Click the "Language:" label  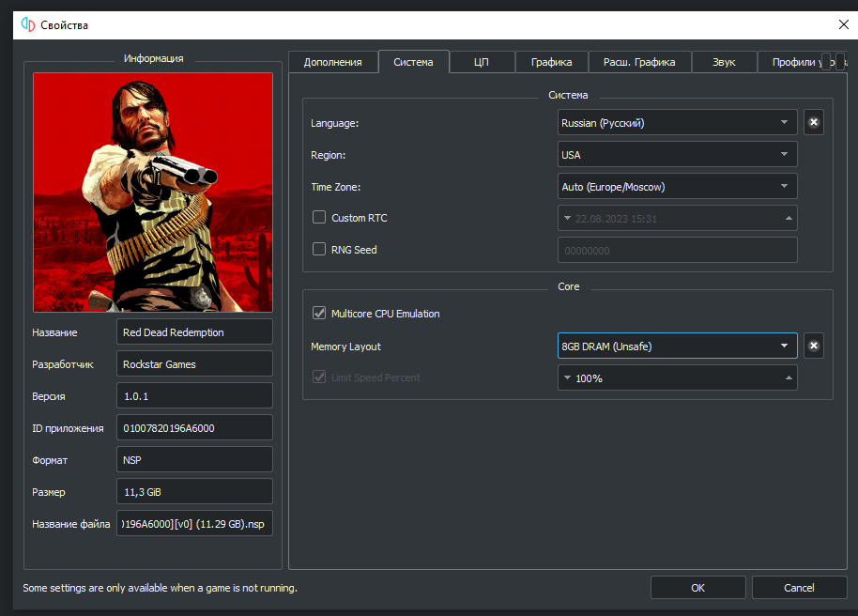335,123
